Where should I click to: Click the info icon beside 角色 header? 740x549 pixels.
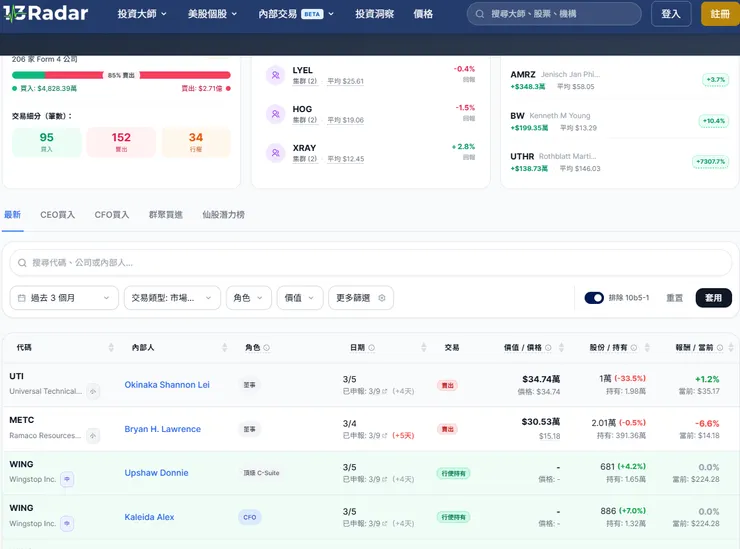[x=267, y=347]
